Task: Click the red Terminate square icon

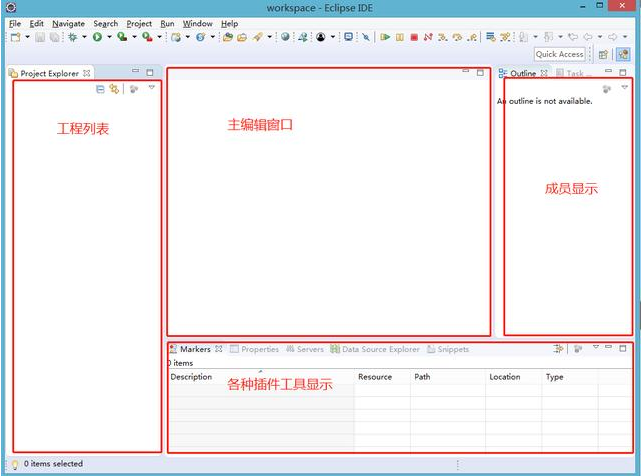Action: point(413,37)
